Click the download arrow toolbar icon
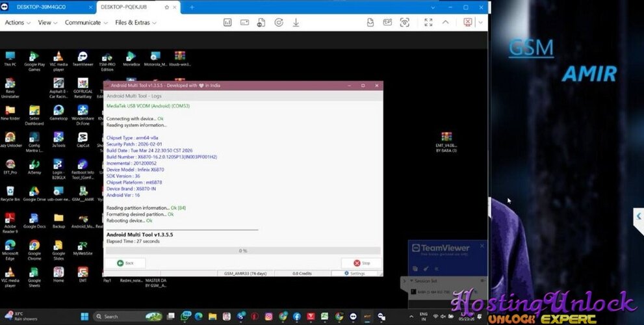This screenshot has height=325, width=644. click(x=296, y=23)
